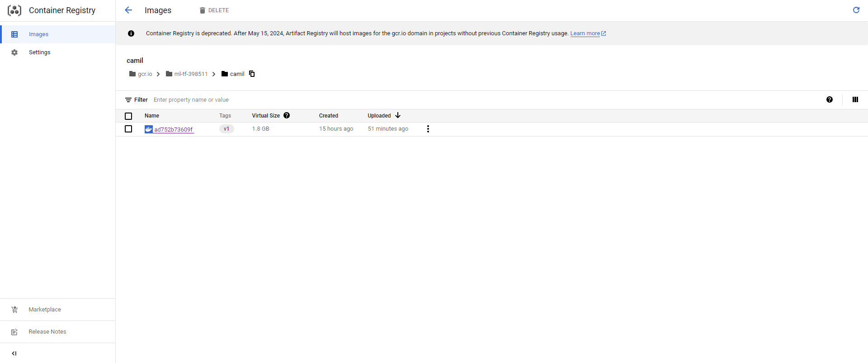Screen dimensions: 868x363
Task: Click the Settings gear icon
Action: [14, 52]
